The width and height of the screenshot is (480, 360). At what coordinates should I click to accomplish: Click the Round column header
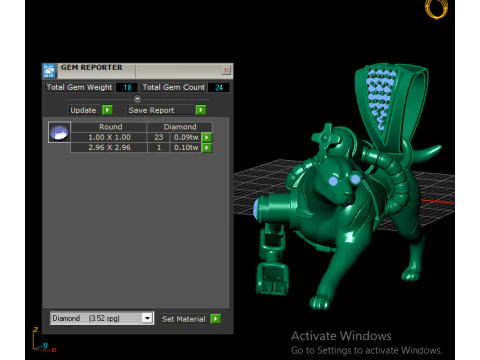(x=109, y=127)
